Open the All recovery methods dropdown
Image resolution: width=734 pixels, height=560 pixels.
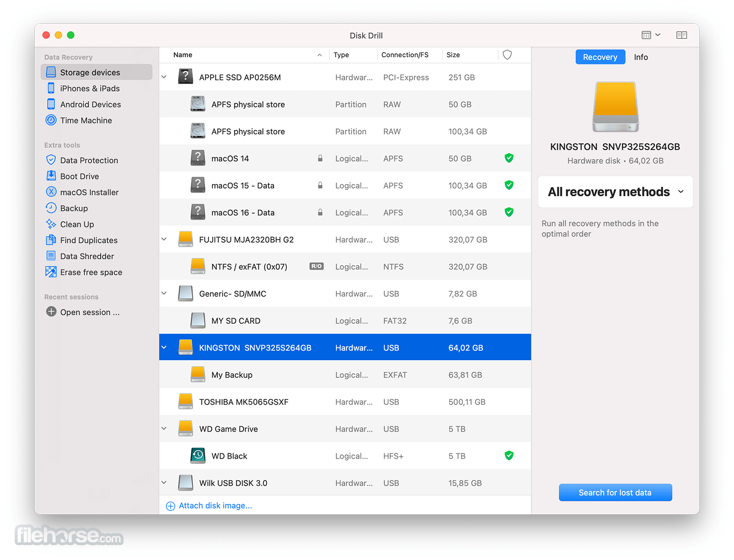pos(616,192)
